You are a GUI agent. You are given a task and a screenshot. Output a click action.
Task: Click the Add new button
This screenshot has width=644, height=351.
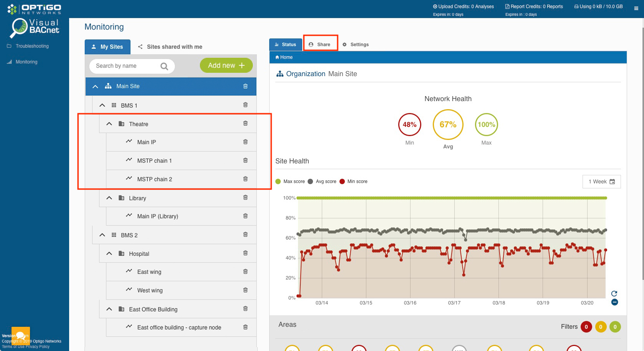click(226, 65)
